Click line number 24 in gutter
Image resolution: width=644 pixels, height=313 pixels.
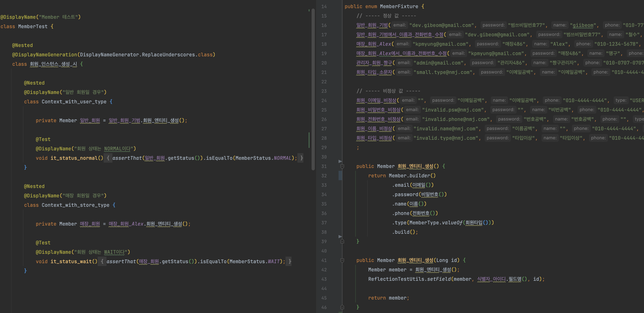pyautogui.click(x=324, y=101)
